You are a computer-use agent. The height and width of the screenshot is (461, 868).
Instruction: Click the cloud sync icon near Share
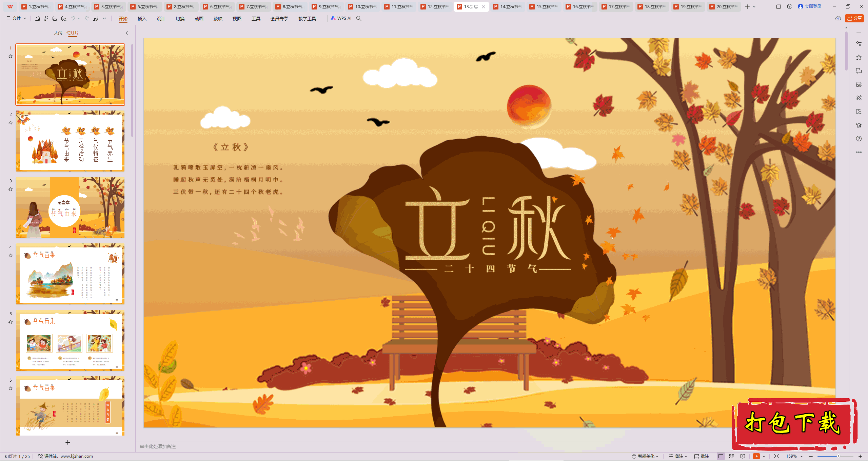838,18
